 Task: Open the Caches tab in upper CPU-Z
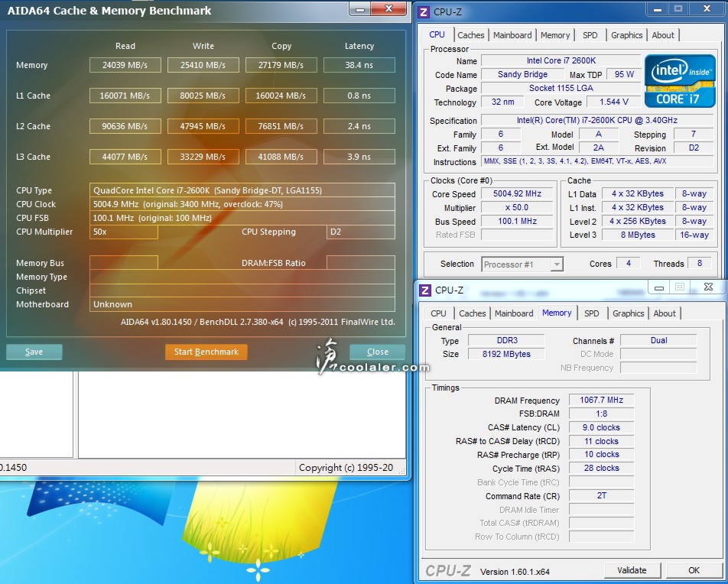pyautogui.click(x=471, y=35)
